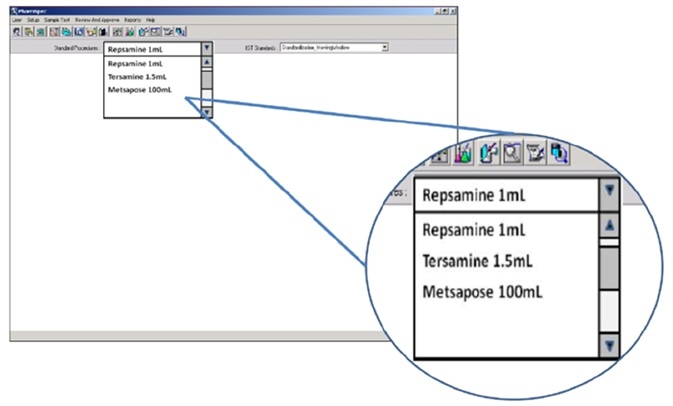Screen dimensions: 673x406
Task: Open the Standard Procedures dropdown arrow in main window
Action: (x=206, y=47)
